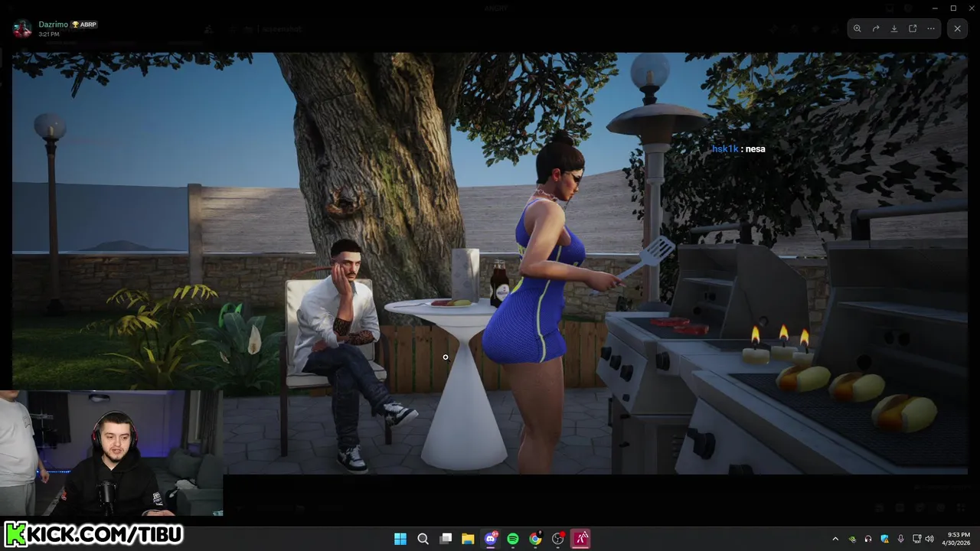The width and height of the screenshot is (980, 551).
Task: Forward the image using the arrow icon
Action: point(876,28)
